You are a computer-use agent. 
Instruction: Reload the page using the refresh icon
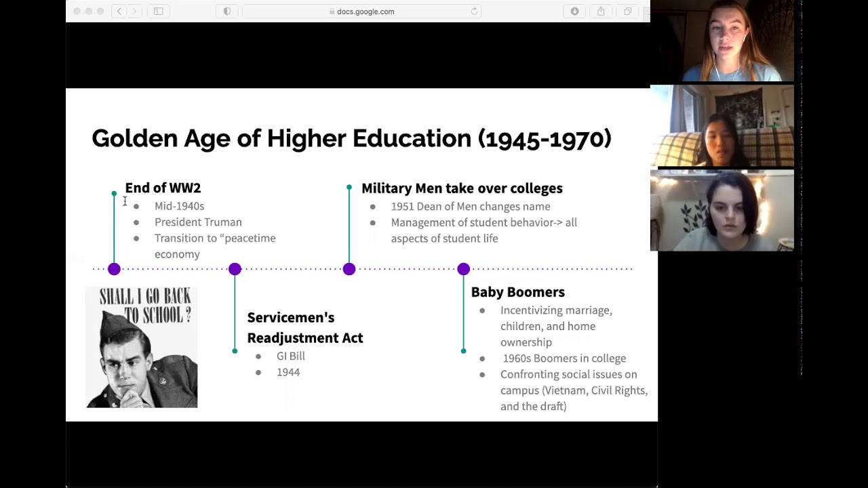pyautogui.click(x=474, y=11)
